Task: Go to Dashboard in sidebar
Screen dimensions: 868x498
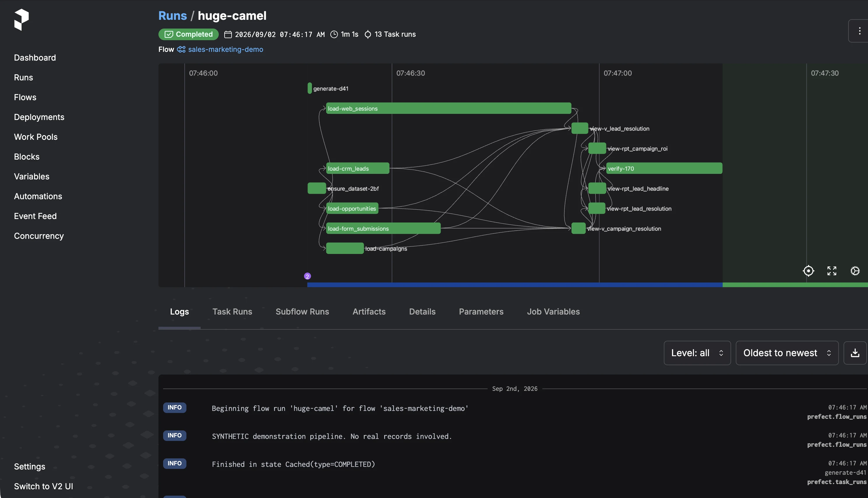Action: (x=35, y=57)
